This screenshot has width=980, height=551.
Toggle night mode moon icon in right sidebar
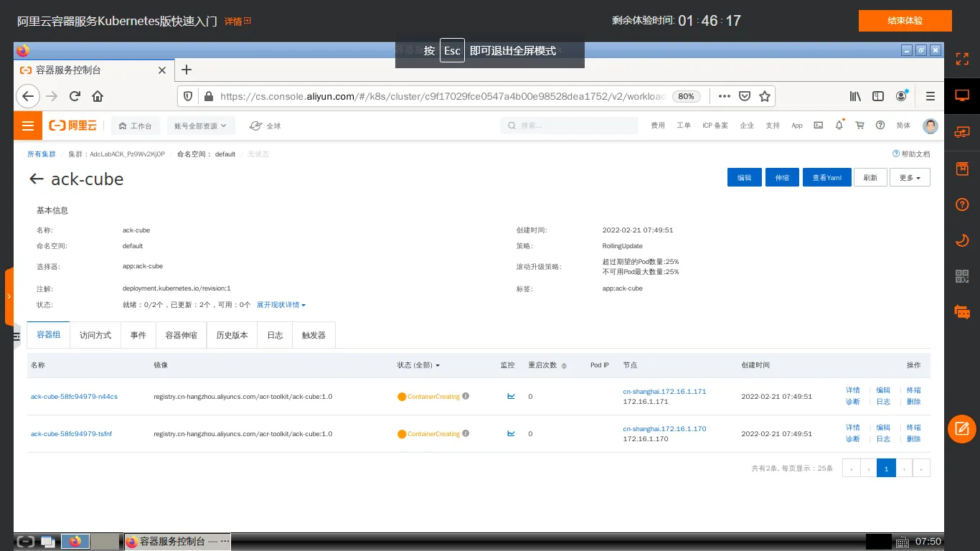pos(962,240)
